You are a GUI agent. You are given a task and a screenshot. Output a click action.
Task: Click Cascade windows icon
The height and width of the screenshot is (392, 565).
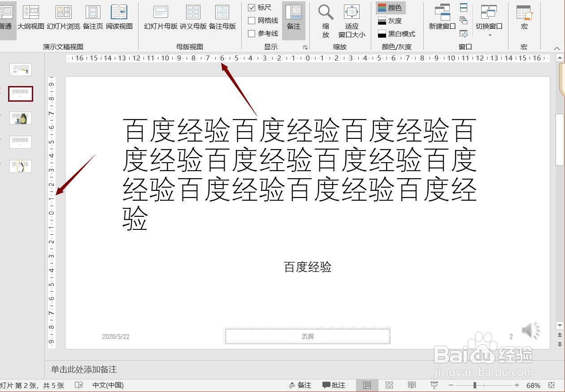(464, 20)
